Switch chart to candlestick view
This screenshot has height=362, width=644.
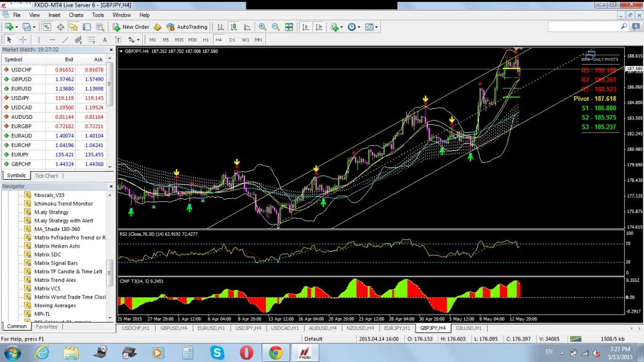click(x=234, y=27)
